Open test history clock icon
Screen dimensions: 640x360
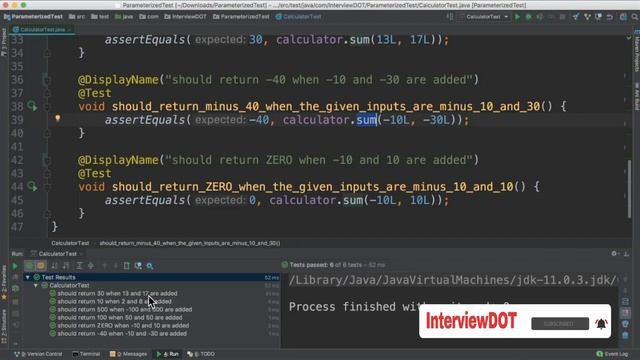[138, 266]
